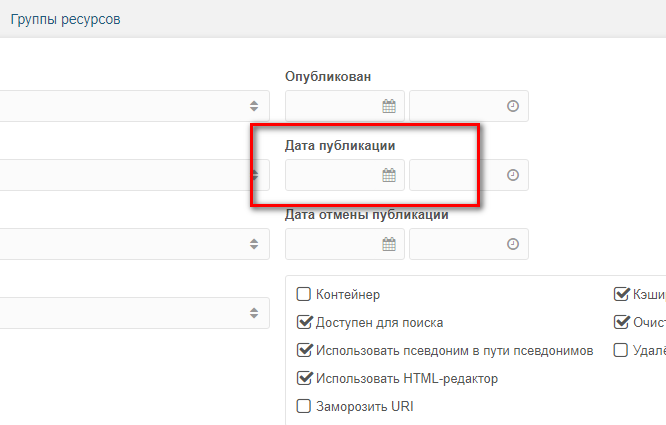This screenshot has width=666, height=425.
Task: Open the time picker for Опубликован
Action: (x=513, y=106)
